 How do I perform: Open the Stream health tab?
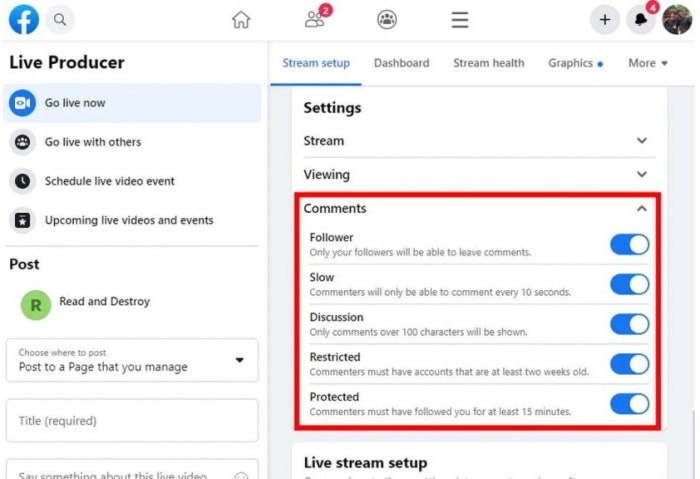pyautogui.click(x=489, y=63)
